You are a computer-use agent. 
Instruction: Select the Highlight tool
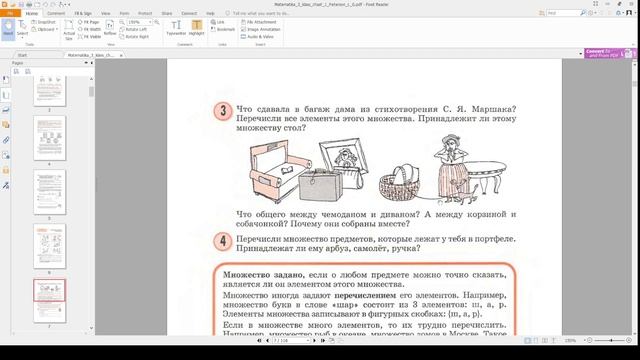click(196, 28)
